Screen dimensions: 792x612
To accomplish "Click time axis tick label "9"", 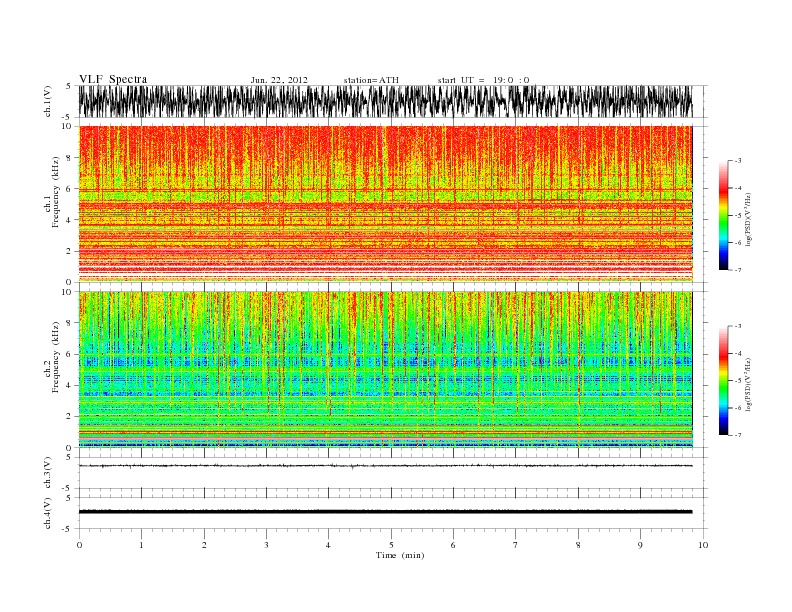I will (x=640, y=545).
